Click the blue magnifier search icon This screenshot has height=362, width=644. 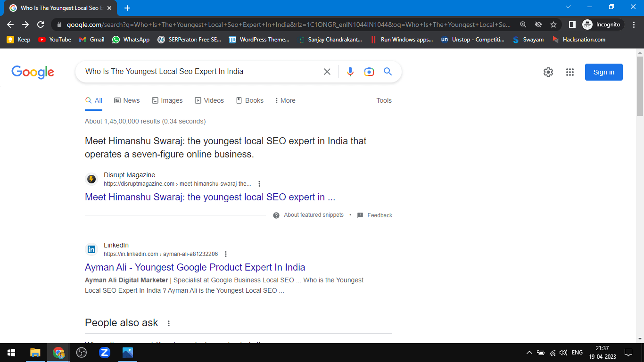pyautogui.click(x=388, y=72)
